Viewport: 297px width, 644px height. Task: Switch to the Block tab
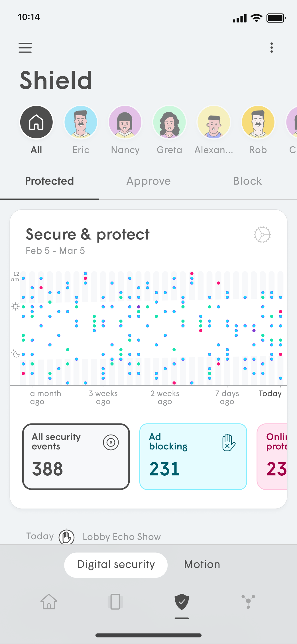(x=247, y=181)
